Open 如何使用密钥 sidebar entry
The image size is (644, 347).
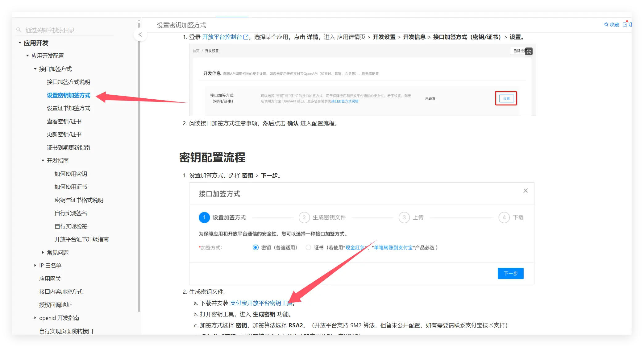(x=71, y=174)
